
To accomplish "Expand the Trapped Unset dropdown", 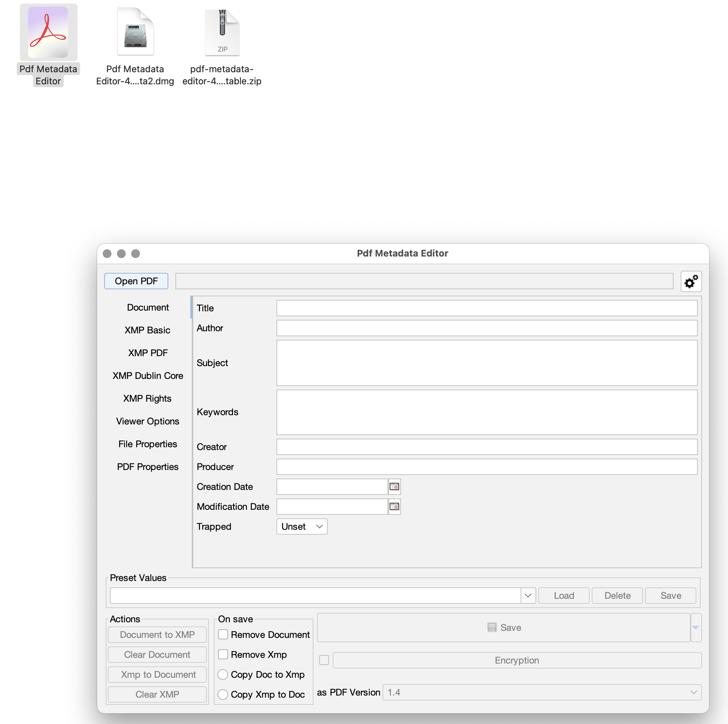I will click(302, 526).
